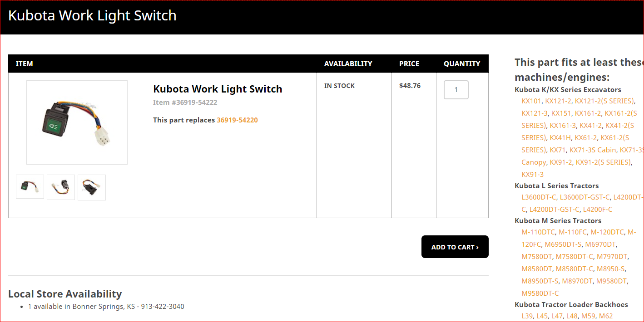644x322 pixels.
Task: Open the KX41H excavator link
Action: tap(560, 138)
